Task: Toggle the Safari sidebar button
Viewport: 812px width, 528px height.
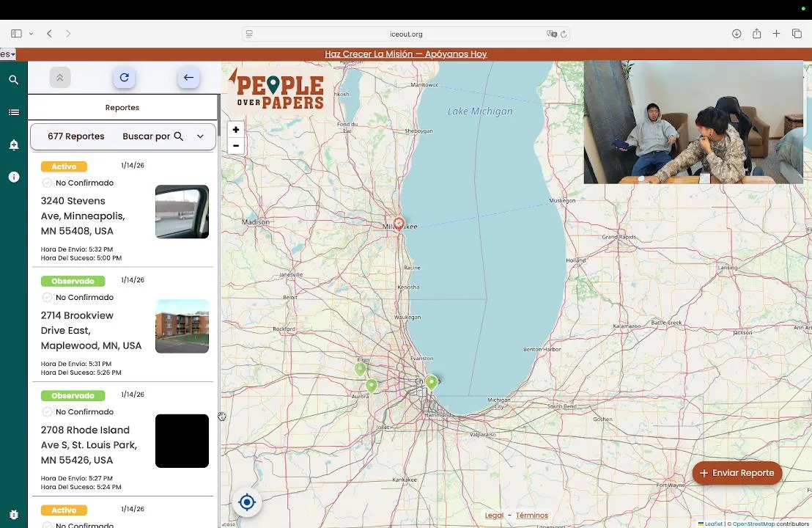Action: click(x=17, y=34)
